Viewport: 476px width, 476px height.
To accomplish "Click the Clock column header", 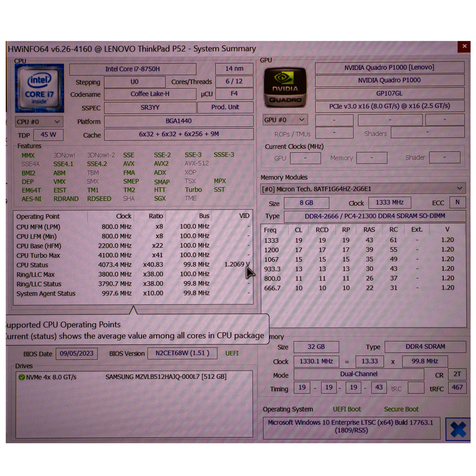I will 123,216.
